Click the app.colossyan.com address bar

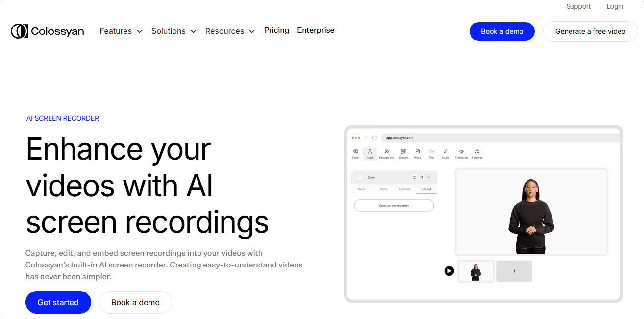pyautogui.click(x=500, y=138)
